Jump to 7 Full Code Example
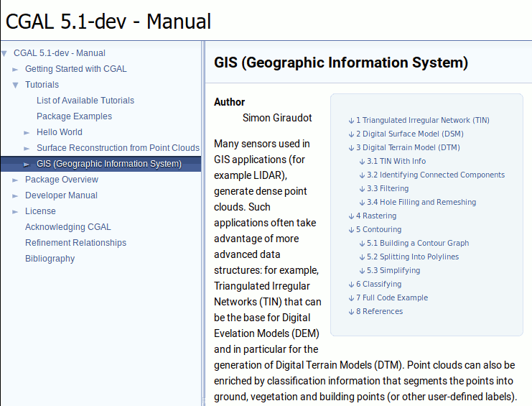 (392, 297)
